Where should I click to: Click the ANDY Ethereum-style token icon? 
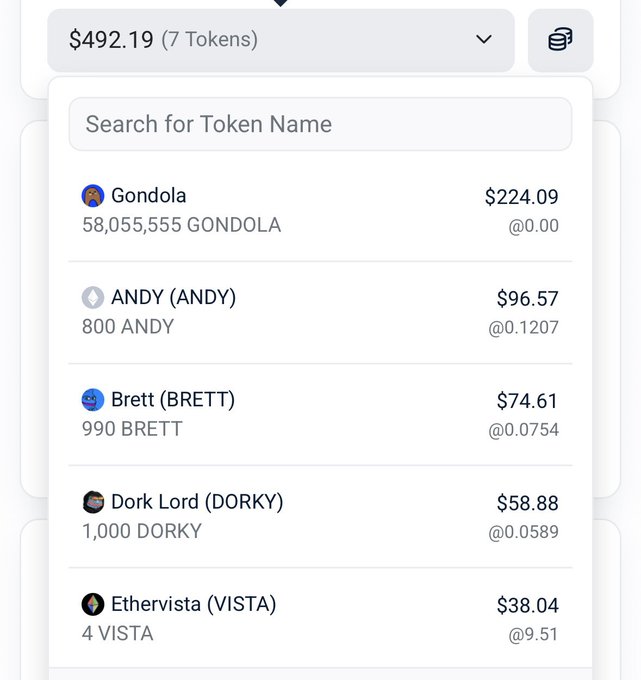tap(93, 298)
